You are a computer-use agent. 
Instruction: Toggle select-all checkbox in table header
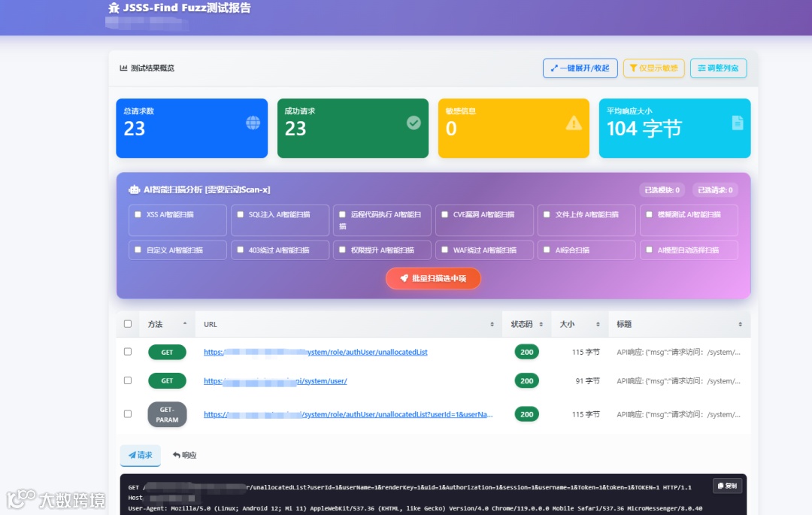click(x=128, y=324)
